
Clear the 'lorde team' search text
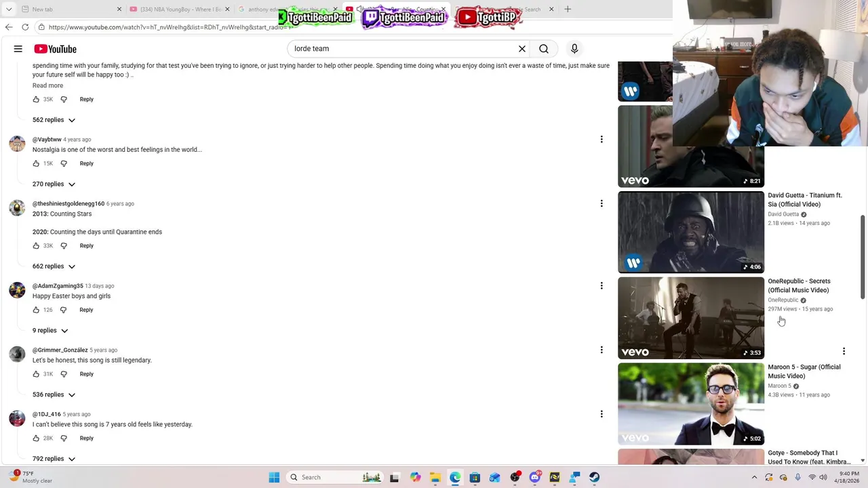[x=522, y=49]
